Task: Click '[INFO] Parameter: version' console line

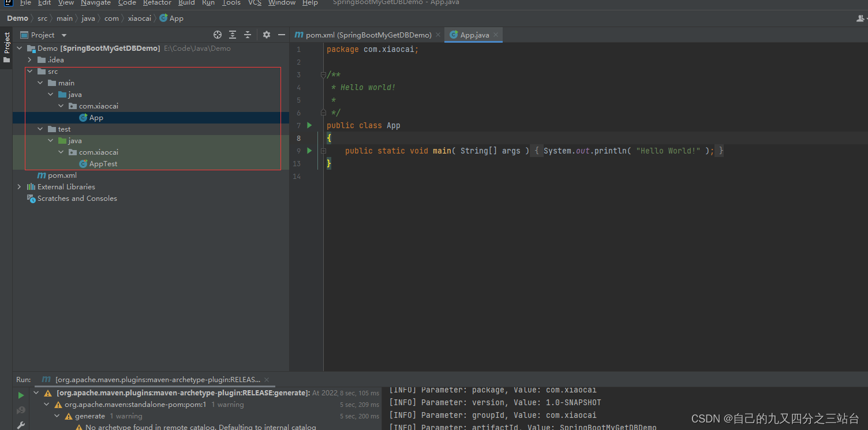Action: click(495, 402)
